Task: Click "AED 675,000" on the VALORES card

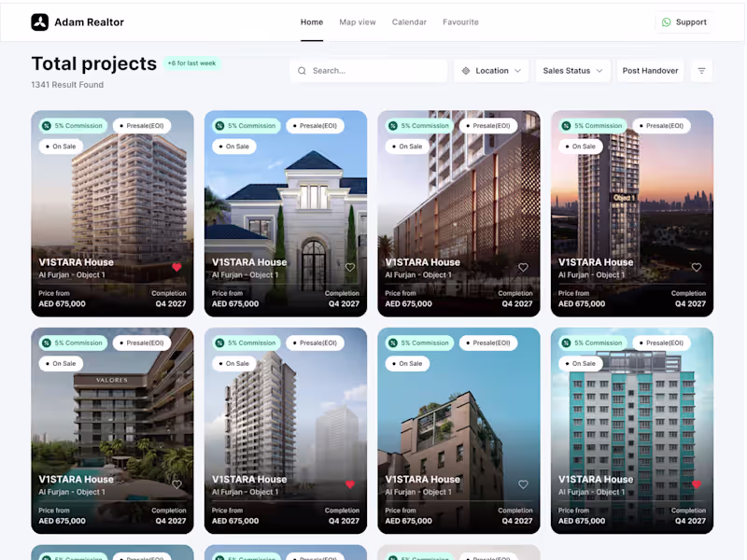Action: [62, 521]
